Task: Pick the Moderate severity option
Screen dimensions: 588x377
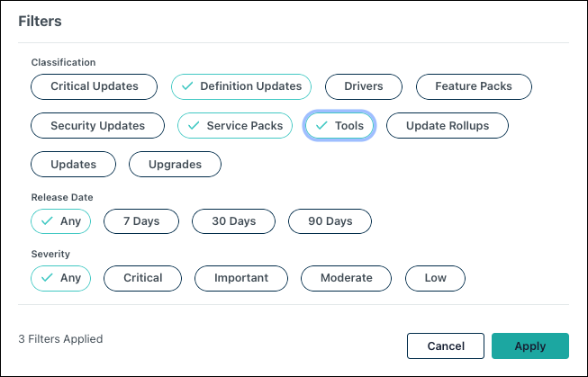Action: [346, 278]
